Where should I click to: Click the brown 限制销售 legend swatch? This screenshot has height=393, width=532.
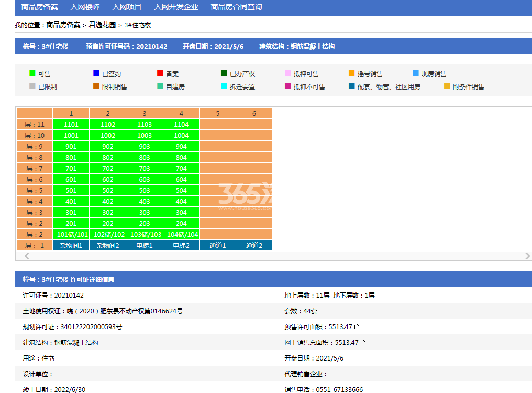click(96, 86)
